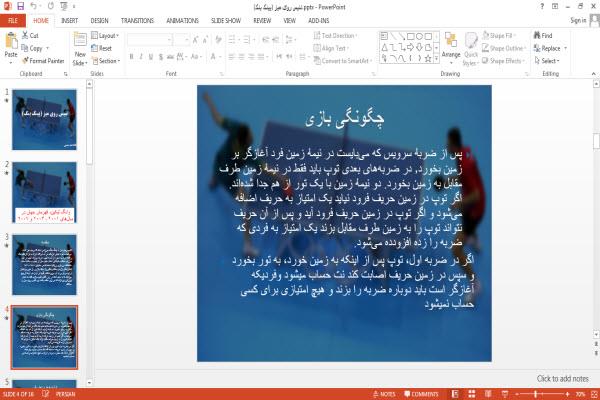
Task: Select the star shape in Shapes gallery
Action: coord(428,59)
